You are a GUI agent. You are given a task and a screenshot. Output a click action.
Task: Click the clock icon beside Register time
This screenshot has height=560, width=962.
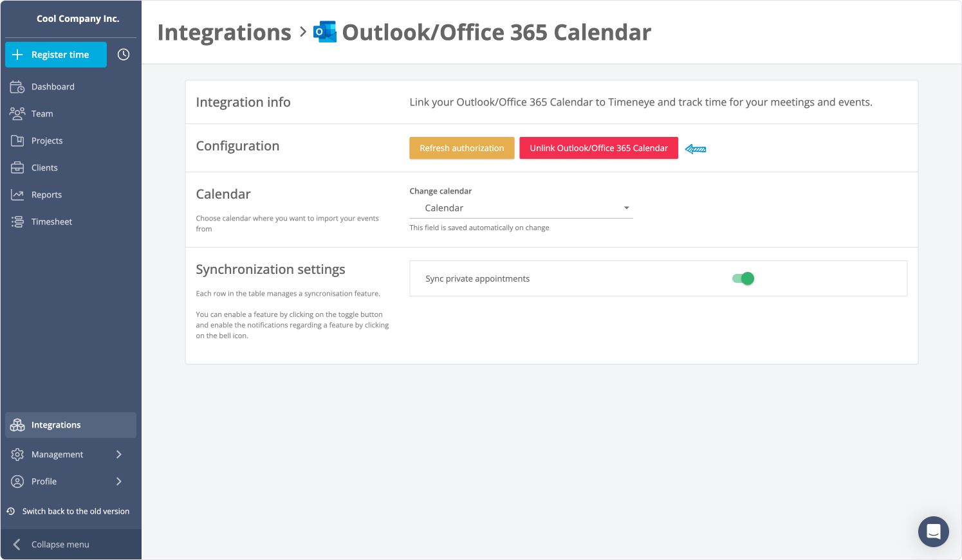point(123,55)
